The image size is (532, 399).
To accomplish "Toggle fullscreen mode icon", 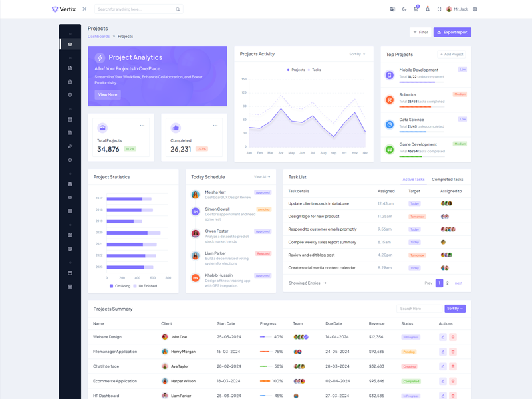I will tap(439, 9).
